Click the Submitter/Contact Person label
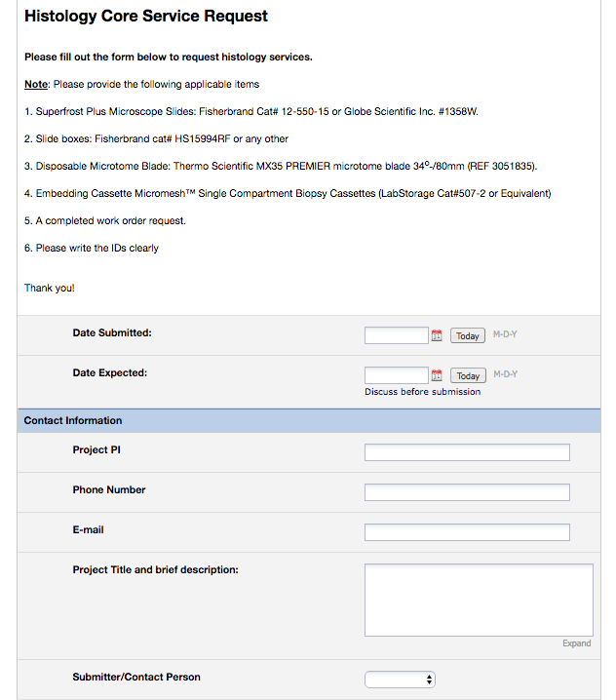The width and height of the screenshot is (616, 700). 136,677
